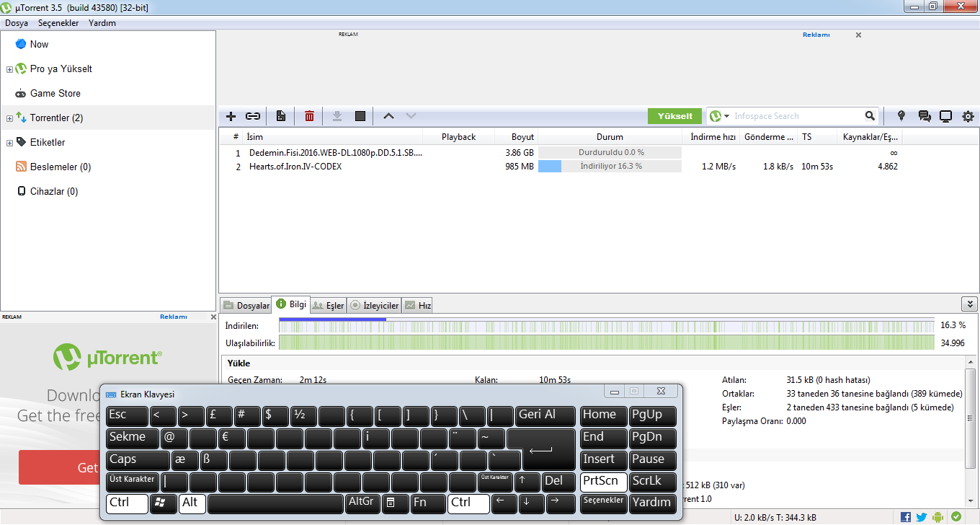
Task: Click the Esc key on the on-screen keyboard
Action: pyautogui.click(x=127, y=416)
